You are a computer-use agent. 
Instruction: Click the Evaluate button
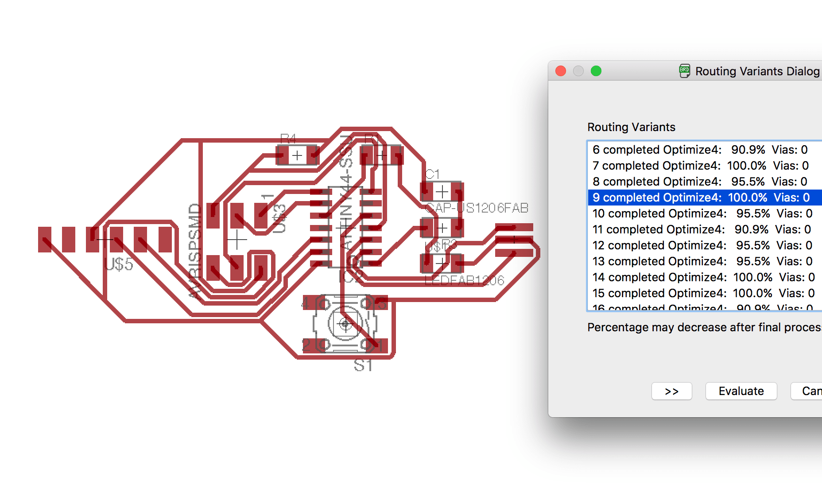(741, 391)
